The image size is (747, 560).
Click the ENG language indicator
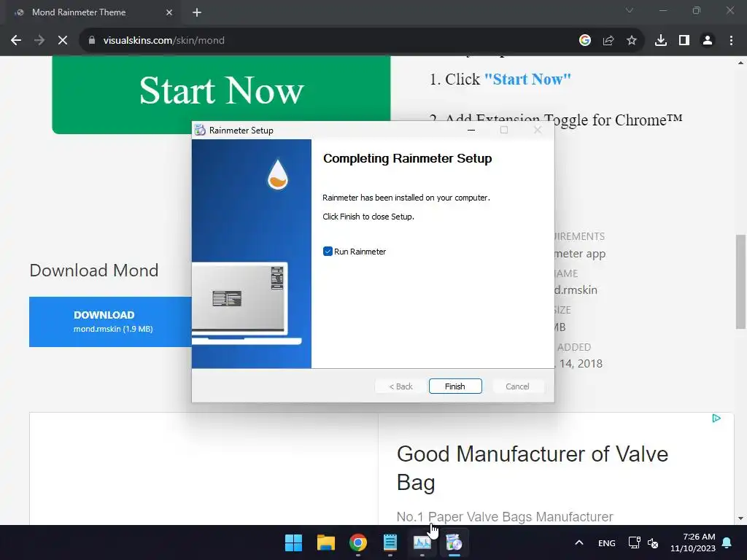tap(606, 542)
